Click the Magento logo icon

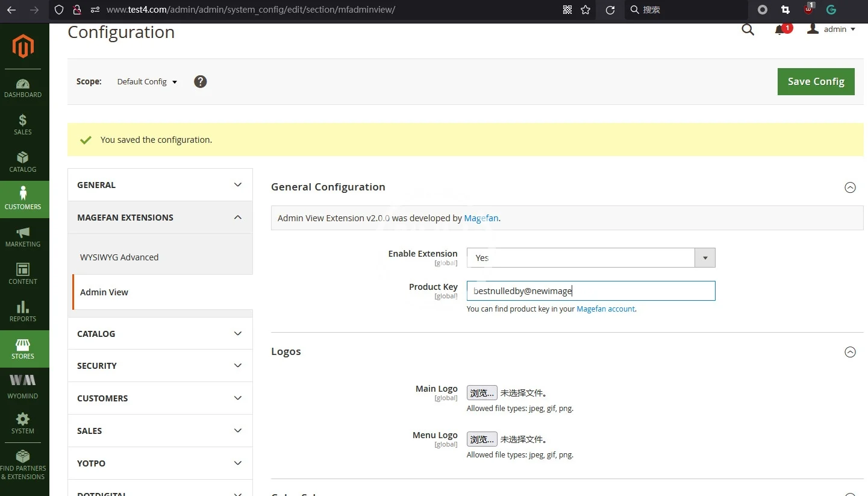click(x=23, y=46)
